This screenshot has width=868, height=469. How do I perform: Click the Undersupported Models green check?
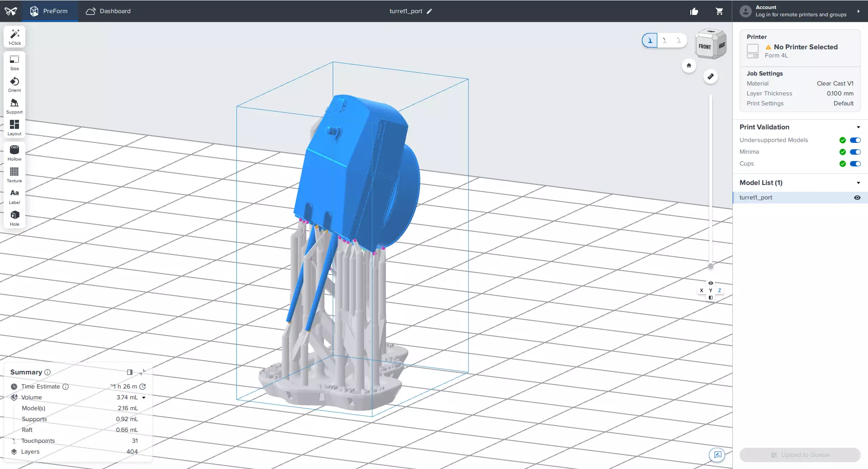pos(843,140)
